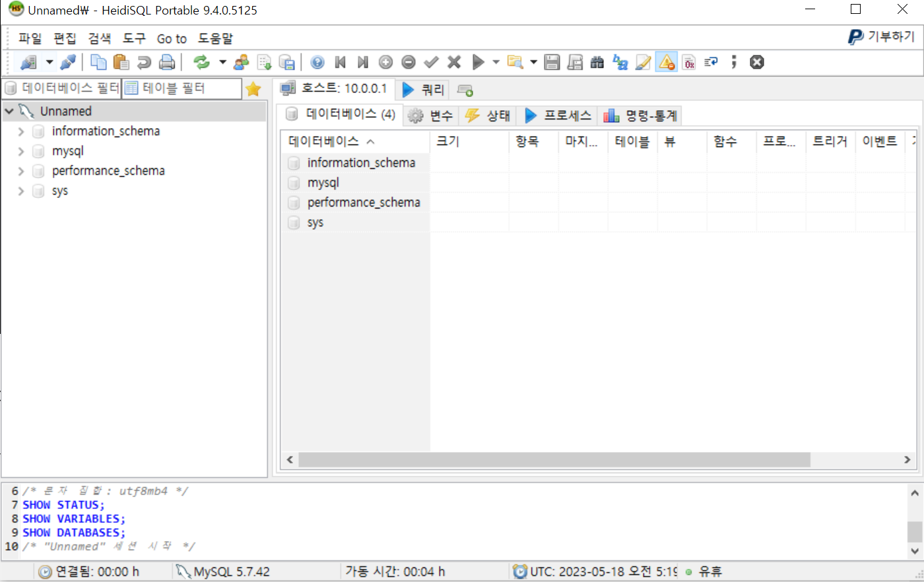Switch to the 프로세스 tab
Viewport: 924px width, 582px height.
click(x=558, y=116)
